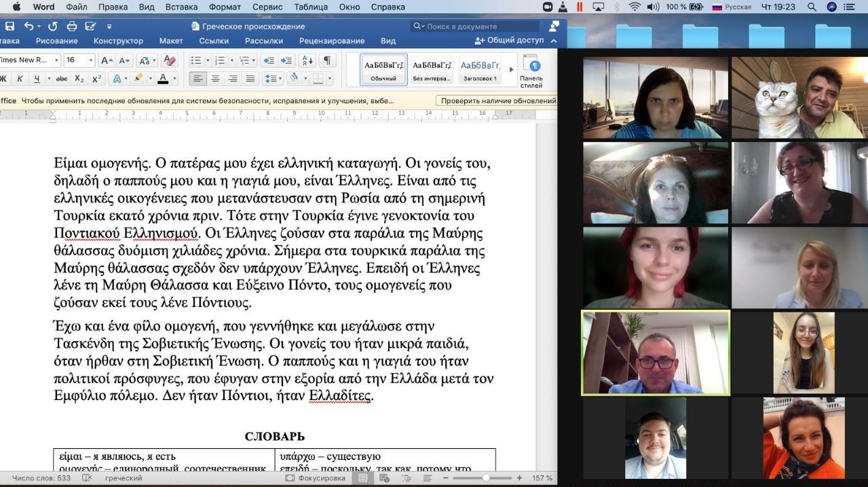The image size is (868, 487).
Task: Click the proofing check icon in status bar
Action: (x=87, y=478)
